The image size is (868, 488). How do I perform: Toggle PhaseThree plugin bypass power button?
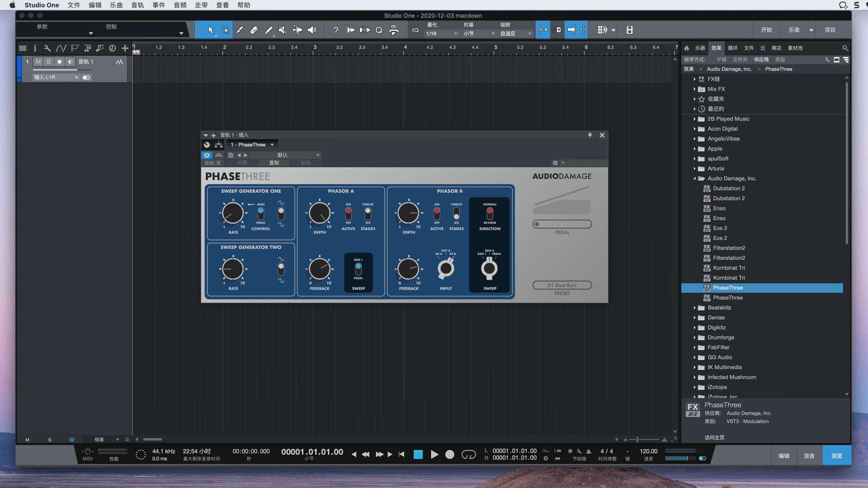pos(207,155)
